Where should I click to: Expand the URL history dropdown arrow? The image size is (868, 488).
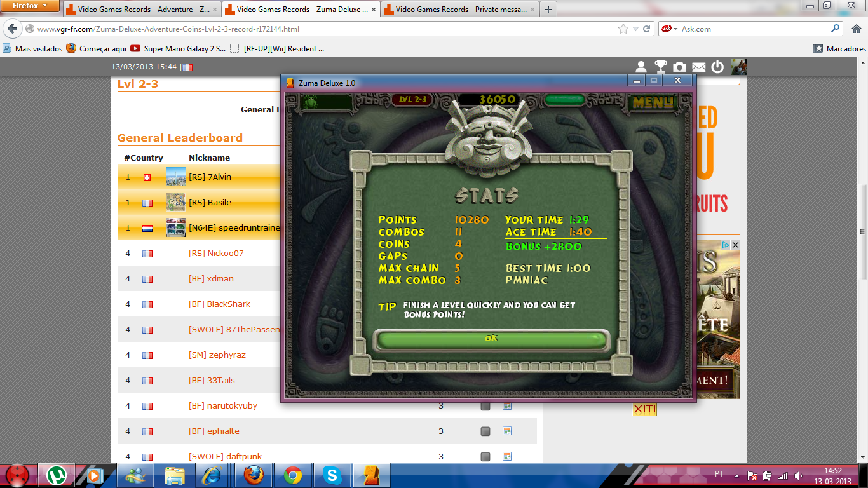tap(635, 29)
